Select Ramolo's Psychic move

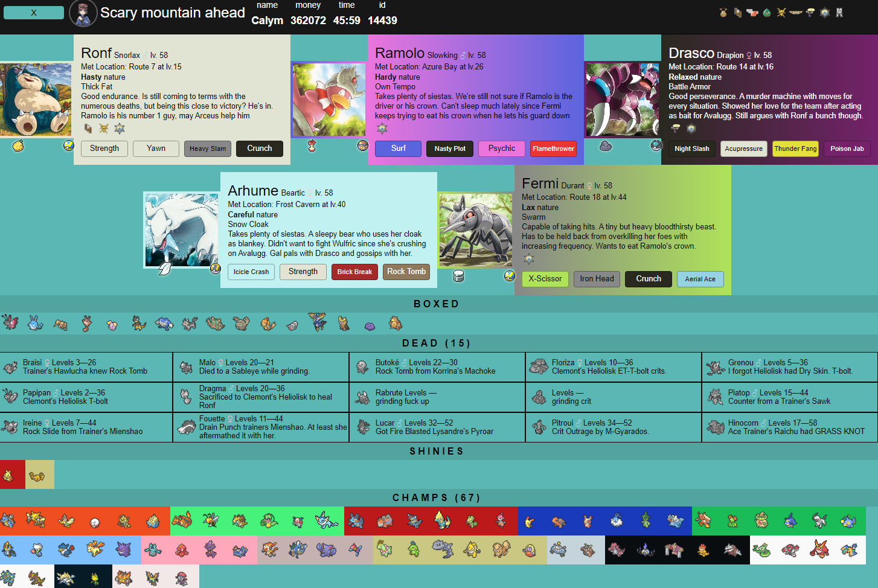tap(502, 149)
